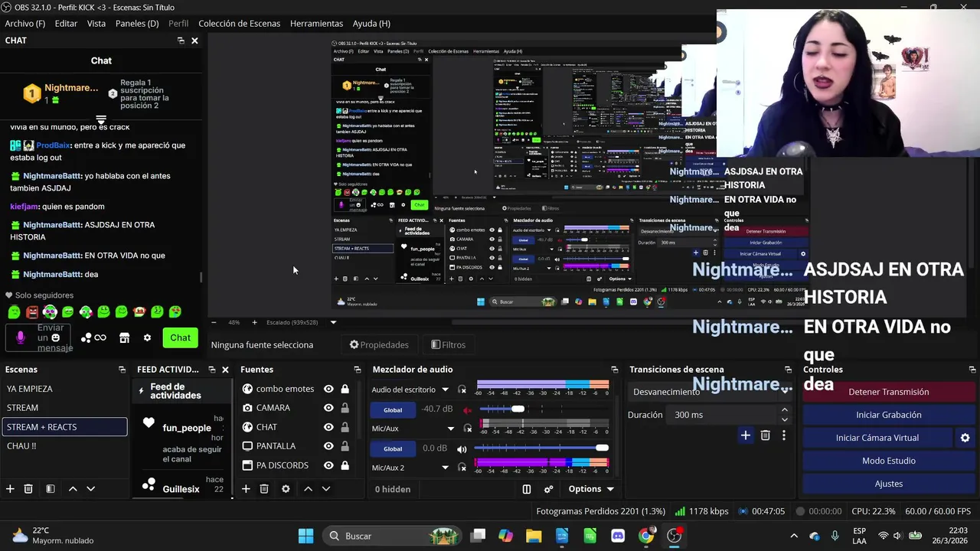Add a new scene with plus icon in Escenas
Image resolution: width=980 pixels, height=551 pixels.
click(10, 489)
